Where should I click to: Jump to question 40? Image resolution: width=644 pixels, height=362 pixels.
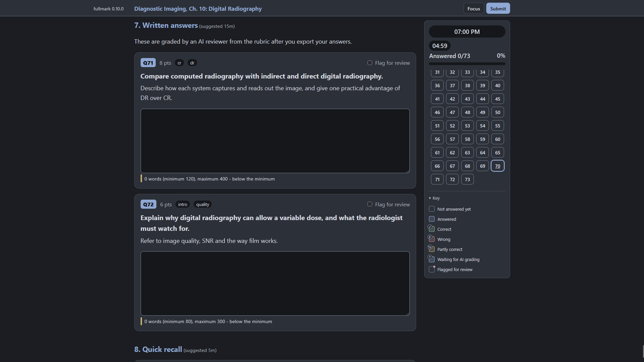coord(498,85)
